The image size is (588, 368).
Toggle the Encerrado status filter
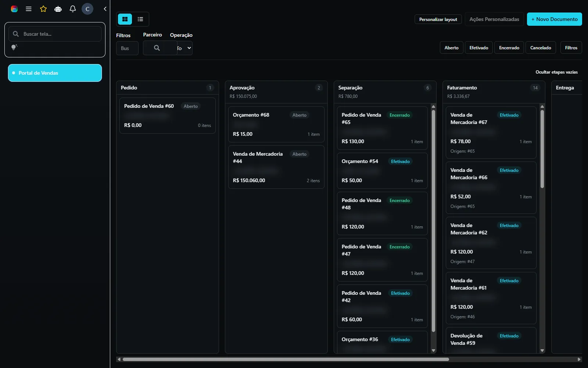point(509,48)
